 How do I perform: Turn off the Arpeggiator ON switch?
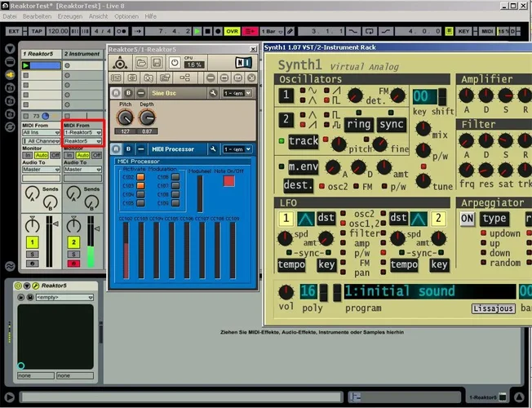click(x=467, y=219)
